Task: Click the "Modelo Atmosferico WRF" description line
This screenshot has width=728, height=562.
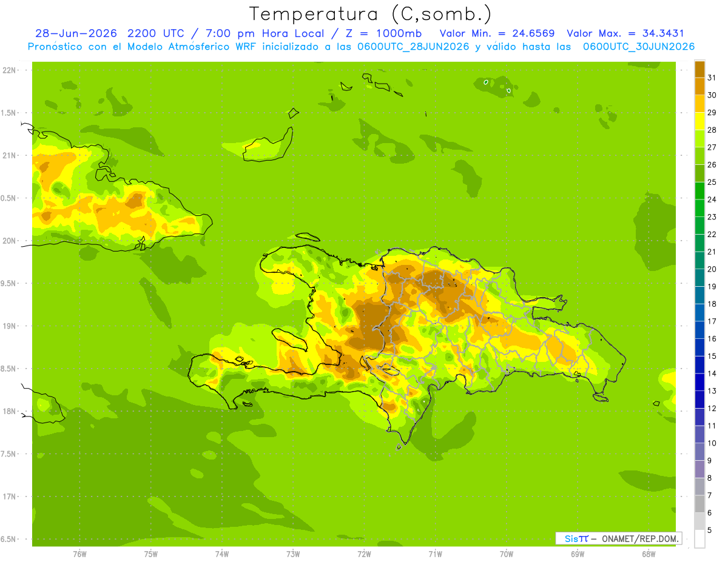Action: point(361,47)
